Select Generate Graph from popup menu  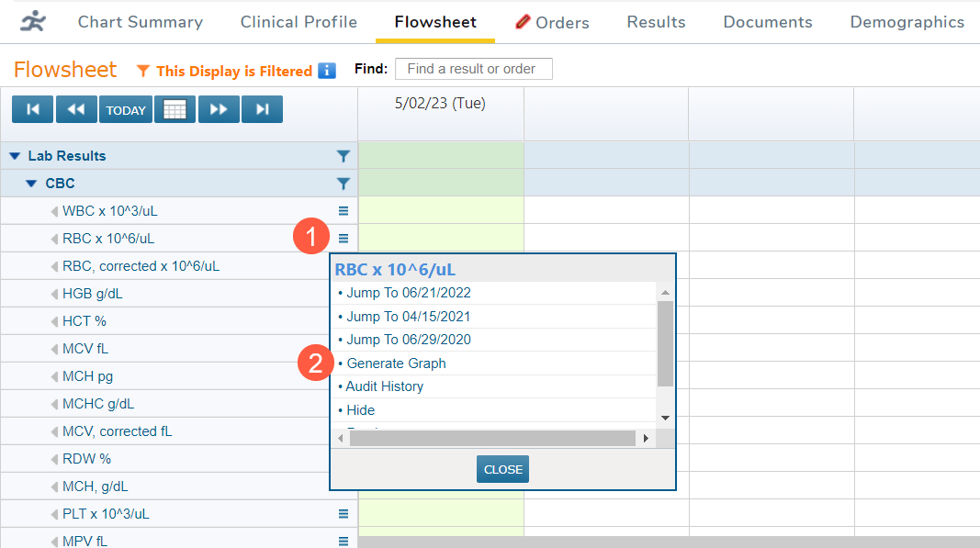pyautogui.click(x=396, y=363)
